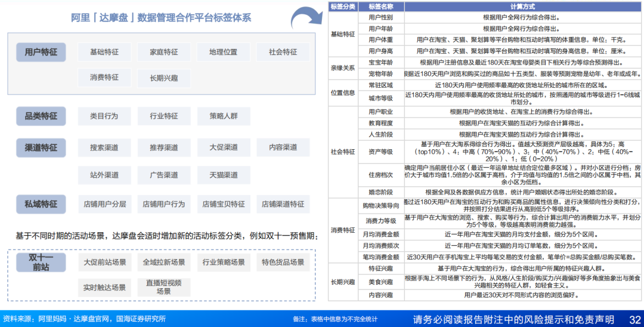
Task: Click the slide title about 达摩盘 标签体系
Action: pos(160,18)
